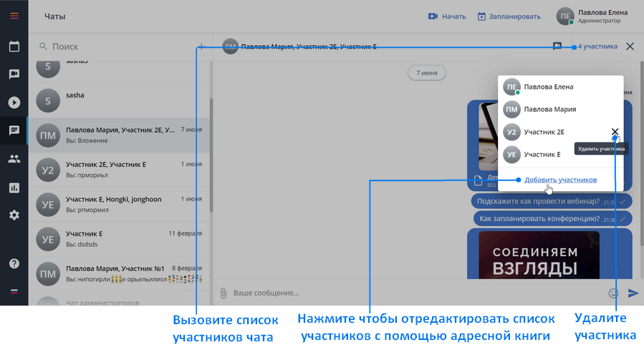The width and height of the screenshot is (644, 350).
Task: Remove Участник 2Е using the X icon
Action: click(x=615, y=131)
